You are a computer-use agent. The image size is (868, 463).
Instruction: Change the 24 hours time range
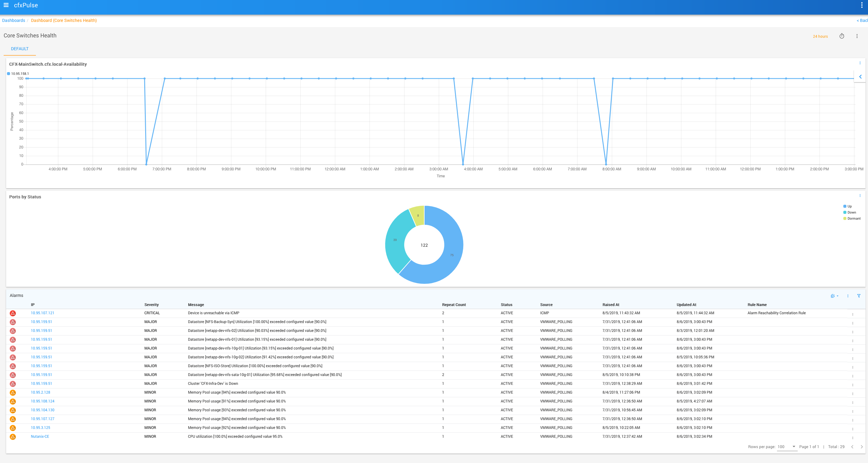tap(820, 37)
